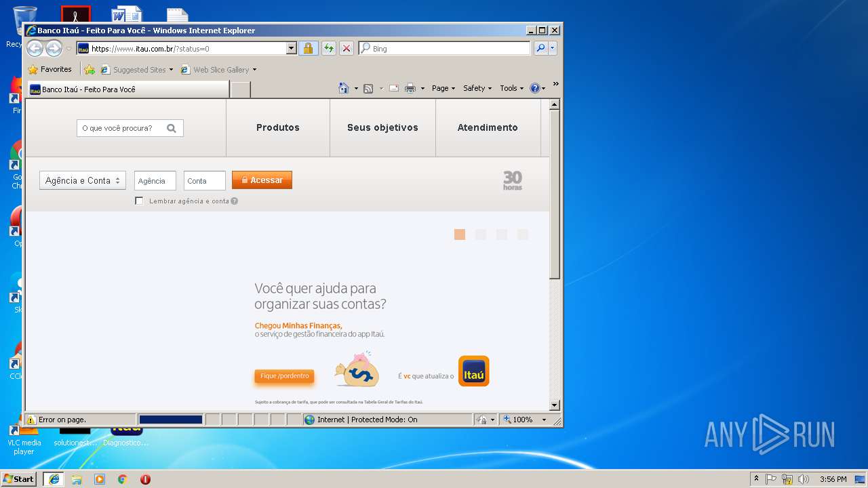Open Windows Explorer folder in taskbar
The width and height of the screenshot is (868, 488).
click(77, 479)
